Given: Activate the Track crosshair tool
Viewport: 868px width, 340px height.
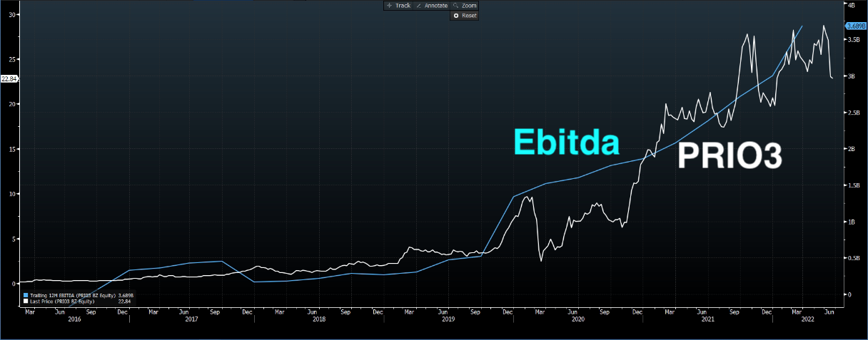Looking at the screenshot, I should point(398,6).
